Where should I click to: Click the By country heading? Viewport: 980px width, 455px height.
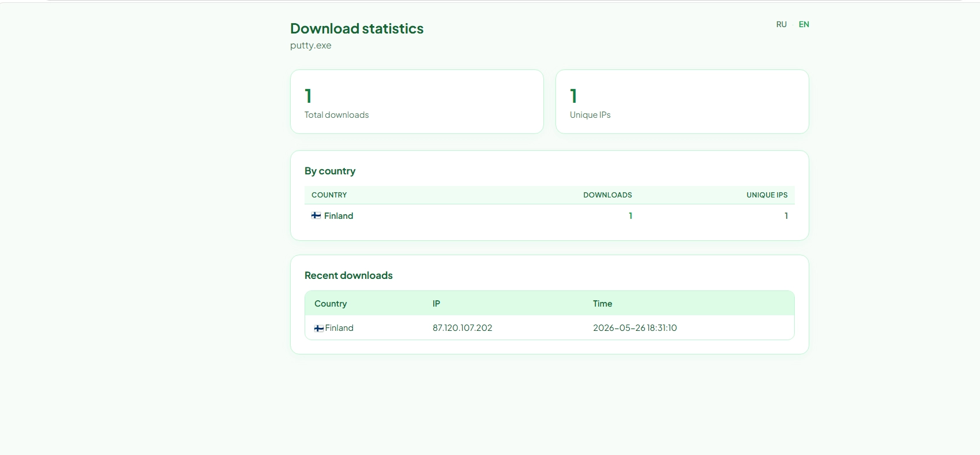click(x=330, y=171)
